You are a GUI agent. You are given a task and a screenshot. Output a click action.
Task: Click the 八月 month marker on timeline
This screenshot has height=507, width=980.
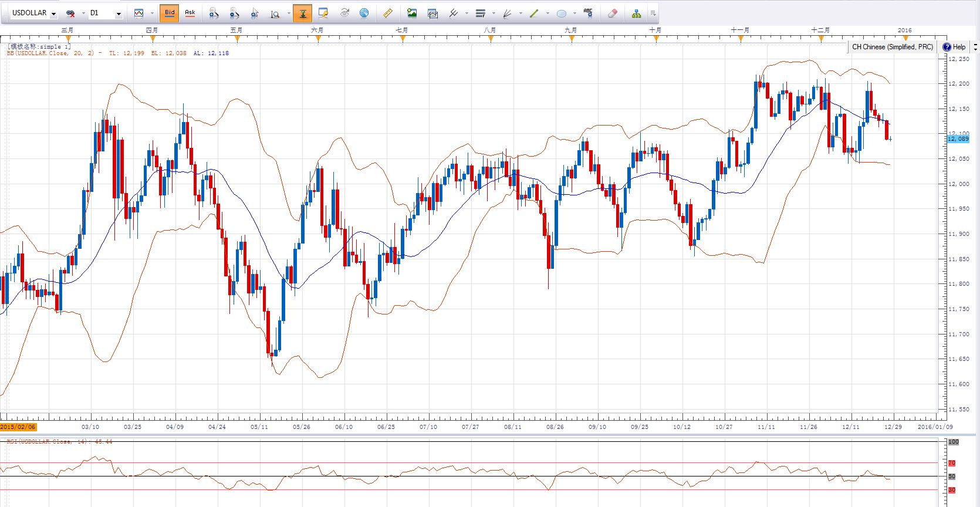[490, 30]
